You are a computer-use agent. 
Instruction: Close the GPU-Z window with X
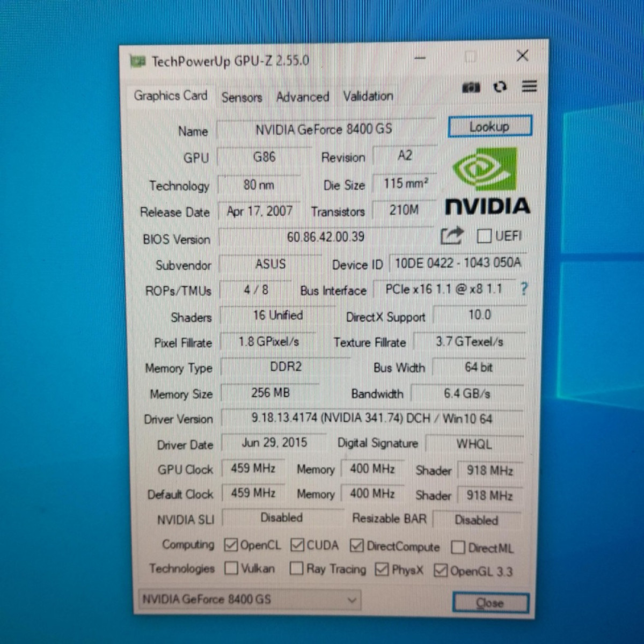[x=522, y=55]
